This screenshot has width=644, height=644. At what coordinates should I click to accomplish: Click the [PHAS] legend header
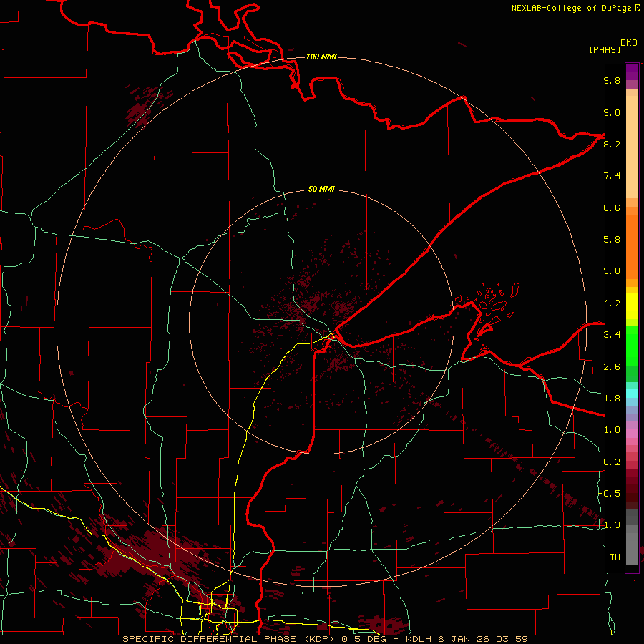click(605, 49)
